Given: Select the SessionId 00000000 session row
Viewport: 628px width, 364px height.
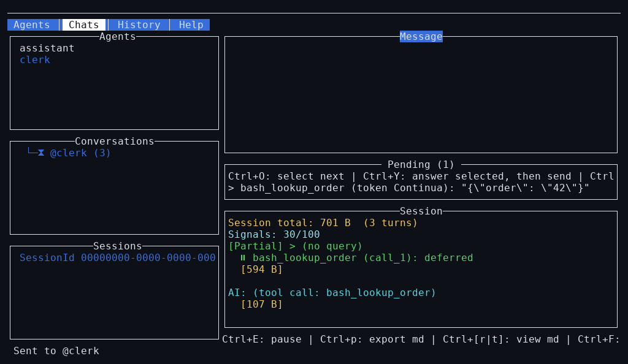Looking at the screenshot, I should (x=118, y=258).
